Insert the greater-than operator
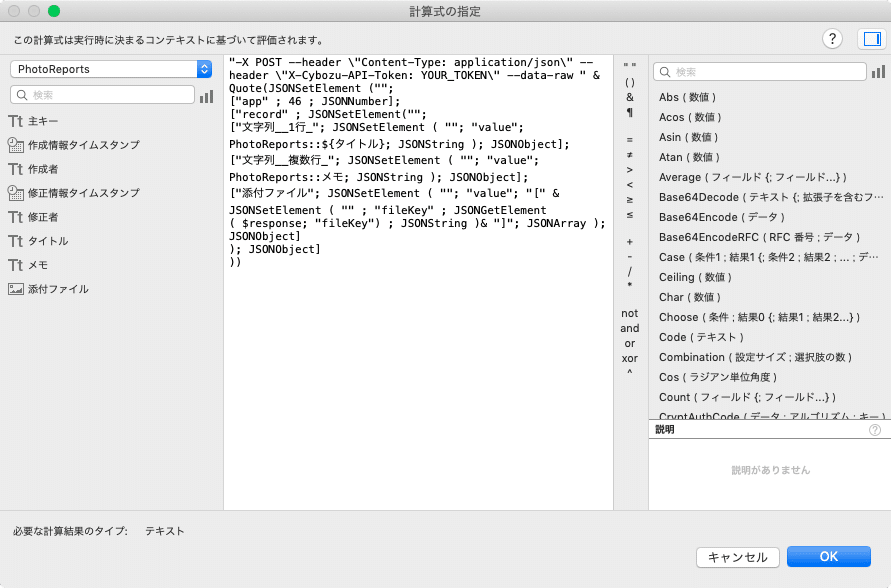Screen dimensions: 891x588 point(630,170)
